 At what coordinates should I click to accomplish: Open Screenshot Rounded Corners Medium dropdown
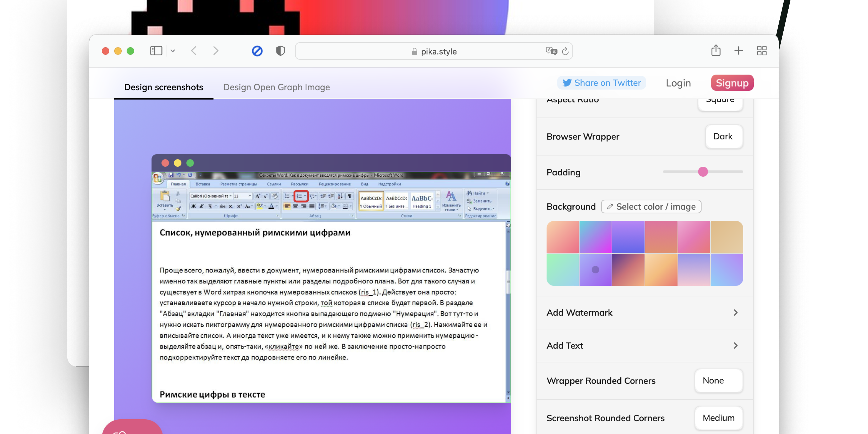pos(718,418)
